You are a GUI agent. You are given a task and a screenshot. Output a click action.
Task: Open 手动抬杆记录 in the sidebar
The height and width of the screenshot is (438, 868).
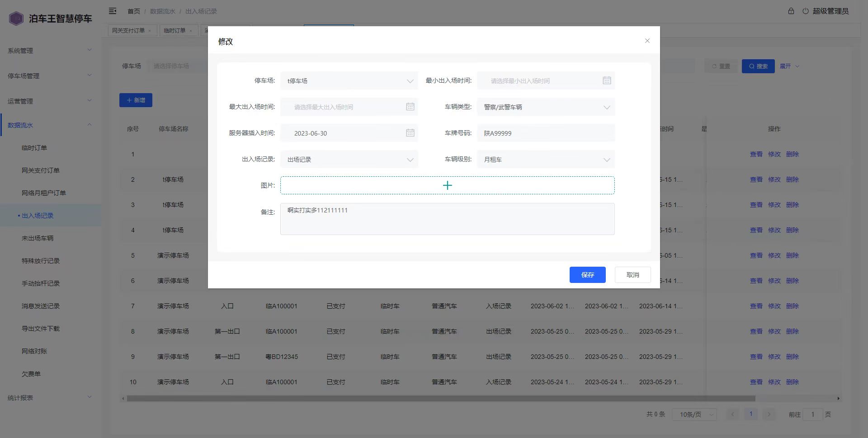pyautogui.click(x=41, y=283)
